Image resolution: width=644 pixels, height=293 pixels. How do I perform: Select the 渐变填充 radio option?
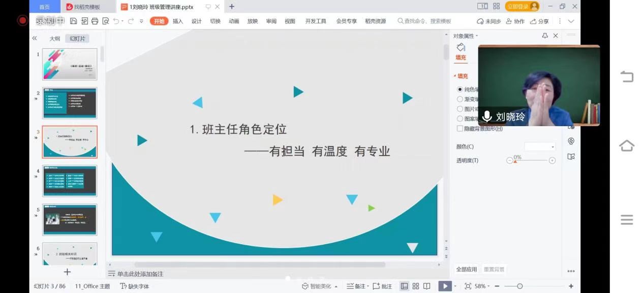(460, 99)
